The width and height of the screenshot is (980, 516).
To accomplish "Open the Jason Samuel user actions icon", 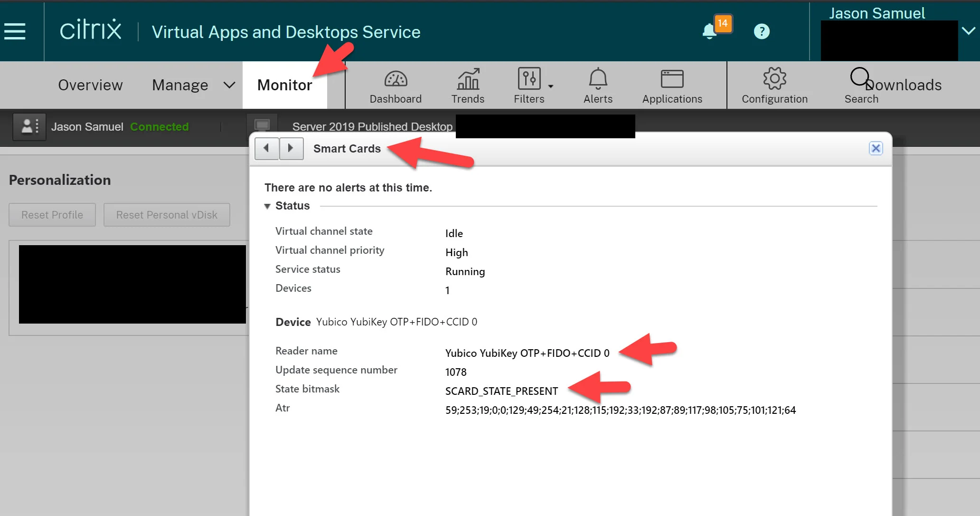I will pyautogui.click(x=29, y=126).
